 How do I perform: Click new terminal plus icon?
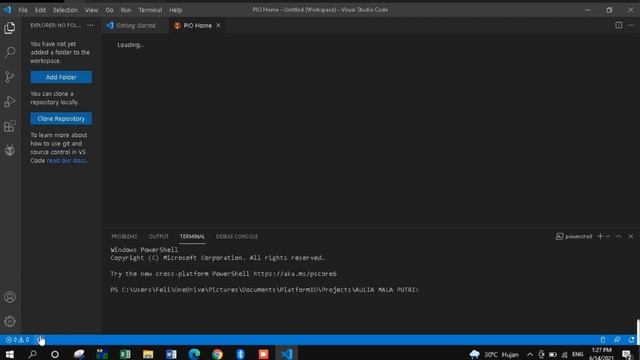(x=600, y=236)
